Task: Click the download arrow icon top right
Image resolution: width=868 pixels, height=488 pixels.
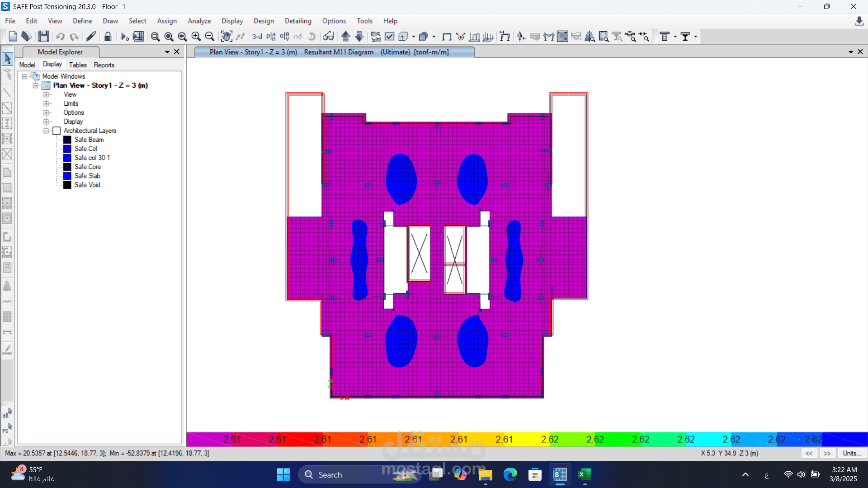Action: [859, 21]
